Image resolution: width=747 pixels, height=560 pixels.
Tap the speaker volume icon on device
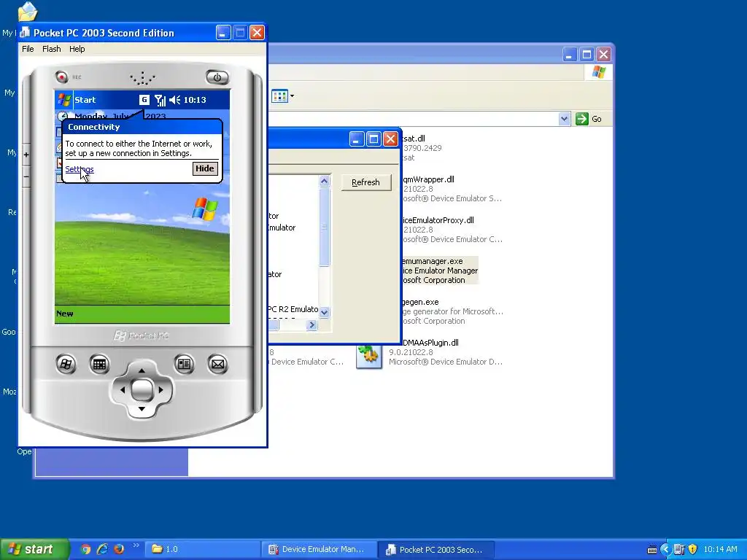pos(175,100)
